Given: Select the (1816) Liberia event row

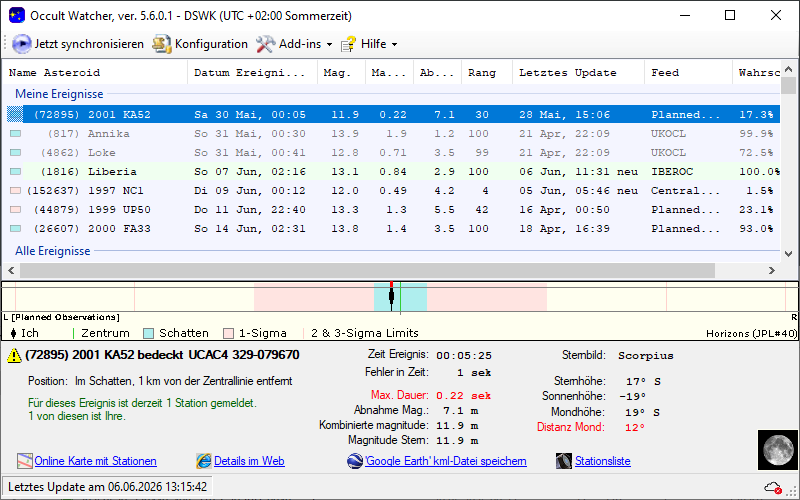Looking at the screenshot, I should coord(391,171).
